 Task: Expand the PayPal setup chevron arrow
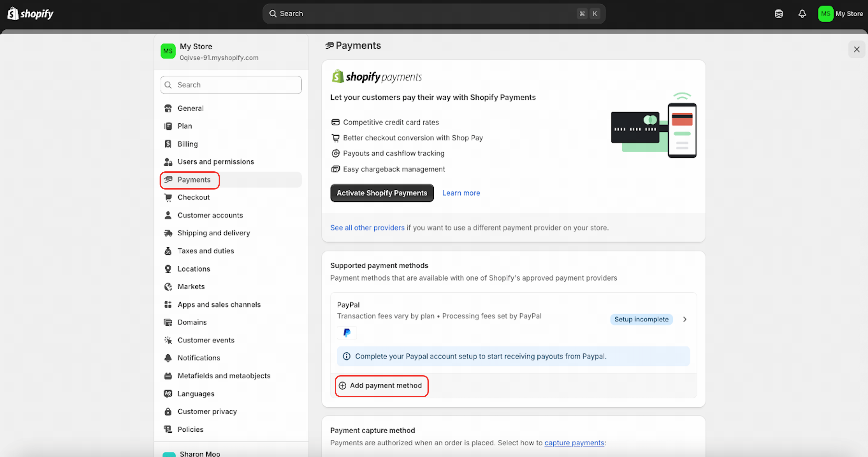[x=685, y=319]
